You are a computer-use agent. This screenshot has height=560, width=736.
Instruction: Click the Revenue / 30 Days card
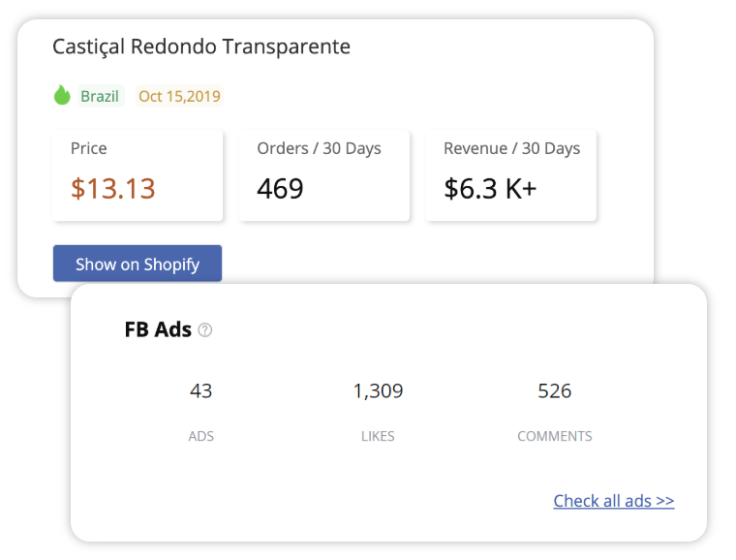(x=510, y=175)
